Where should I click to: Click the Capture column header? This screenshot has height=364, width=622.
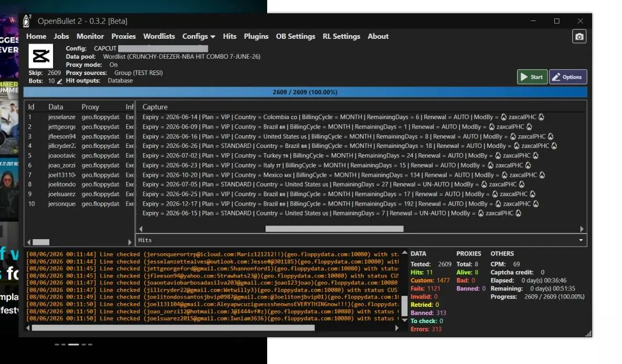pos(155,107)
